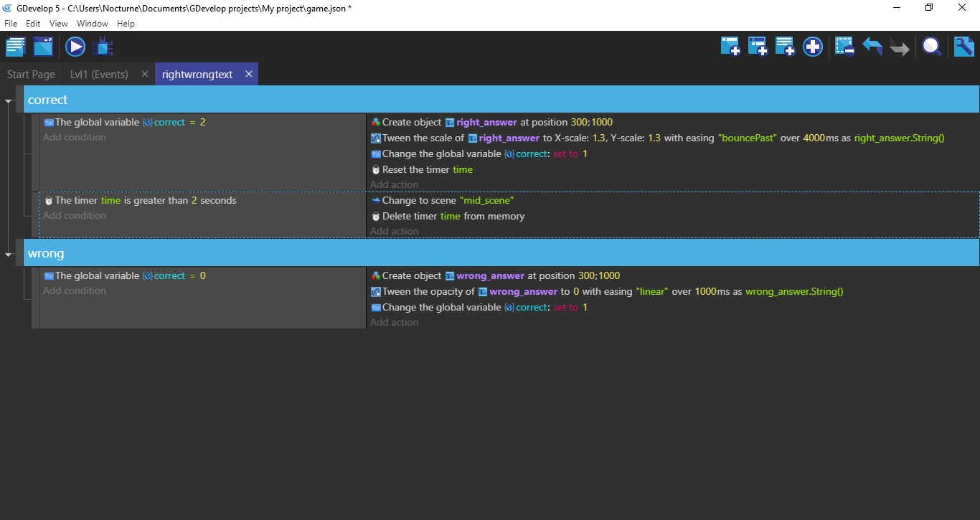Collapse the correct event group

tap(9, 100)
